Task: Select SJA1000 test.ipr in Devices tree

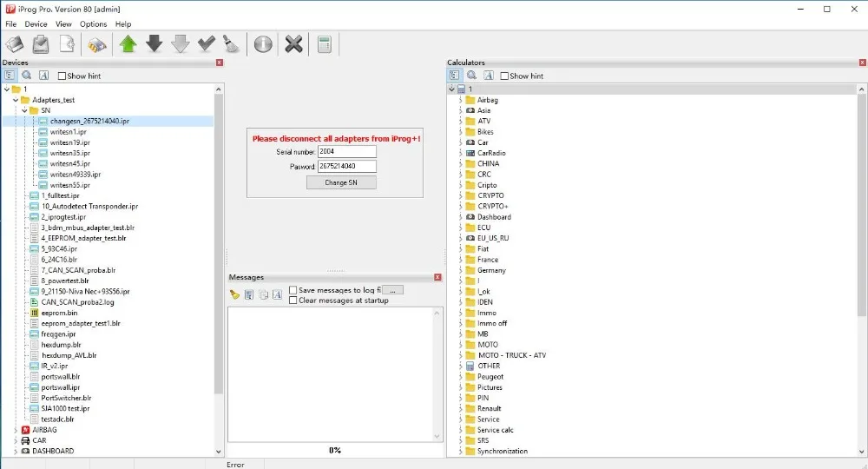Action: coord(65,409)
